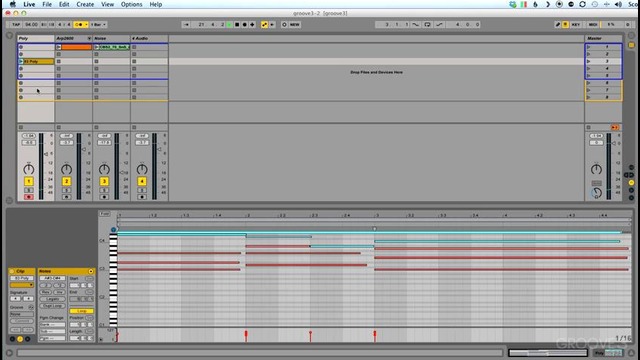Screen dimensions: 640x360
Task: Click the Arrangement Record button
Action: click(244, 24)
